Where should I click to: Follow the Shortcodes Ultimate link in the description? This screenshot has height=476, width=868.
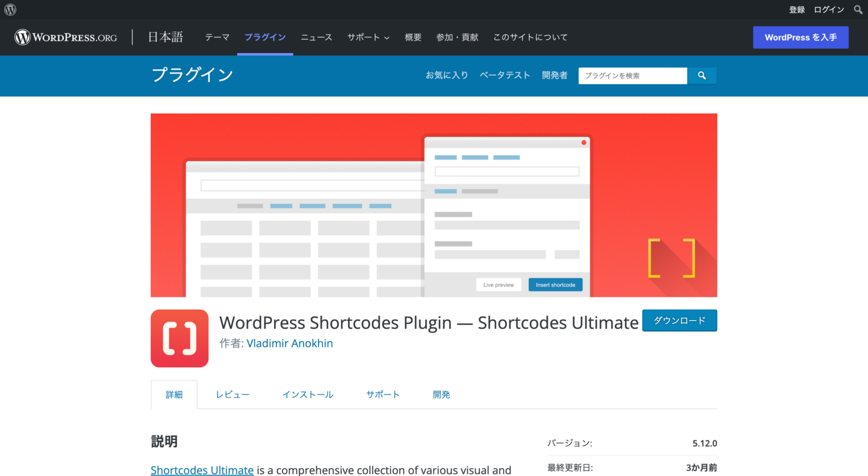(202, 470)
